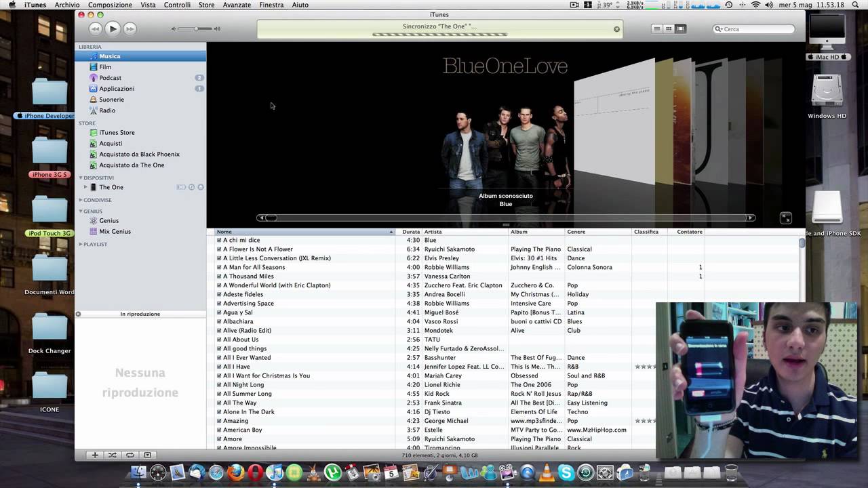Open the Vista menu
Viewport: 868px width, 488px height.
tap(148, 5)
